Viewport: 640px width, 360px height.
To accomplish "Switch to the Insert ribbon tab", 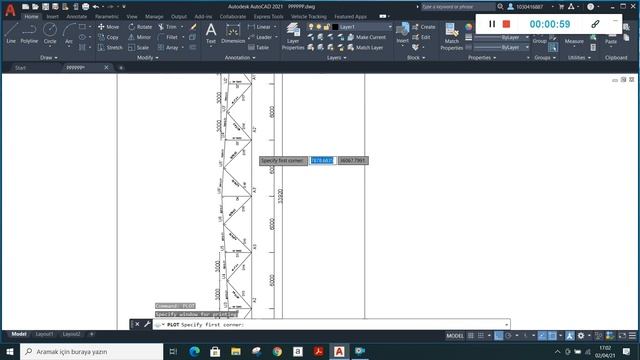I will pyautogui.click(x=52, y=17).
